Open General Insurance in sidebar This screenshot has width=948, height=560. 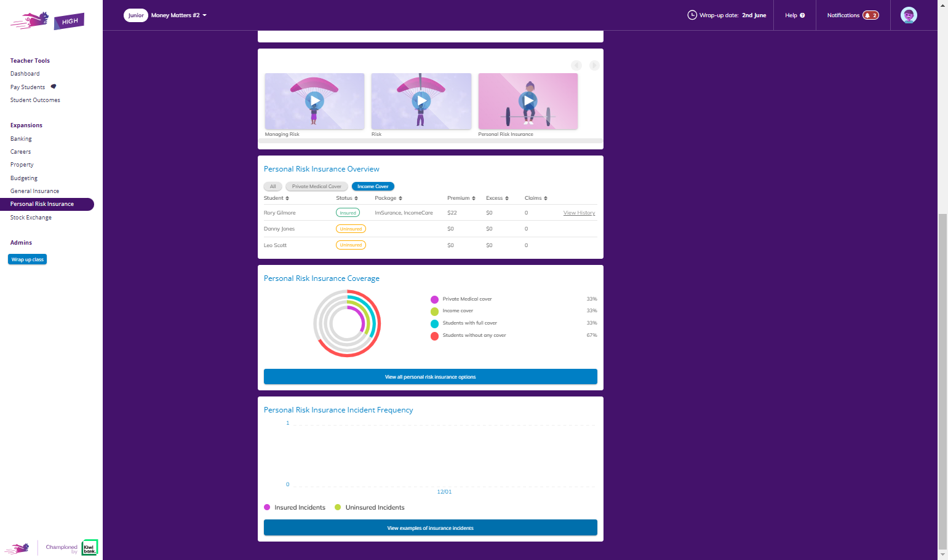click(34, 191)
